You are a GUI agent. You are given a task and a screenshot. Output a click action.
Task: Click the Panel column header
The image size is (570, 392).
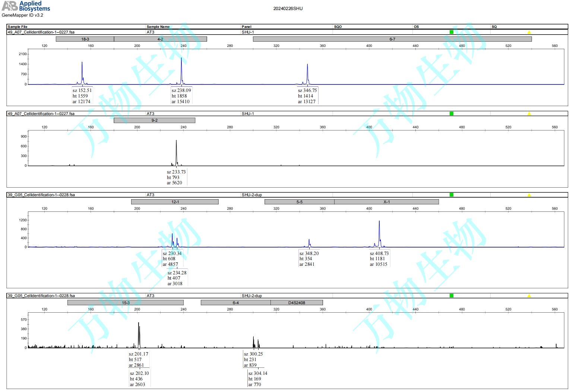246,27
